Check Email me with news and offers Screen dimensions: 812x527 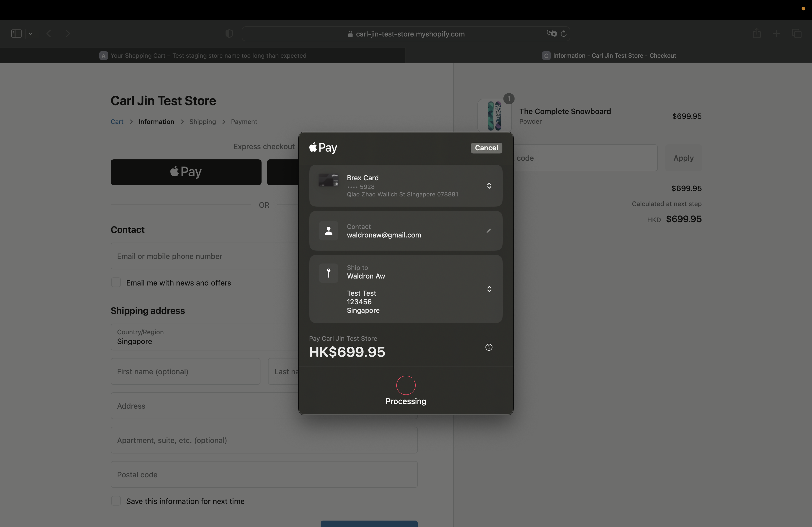point(116,282)
